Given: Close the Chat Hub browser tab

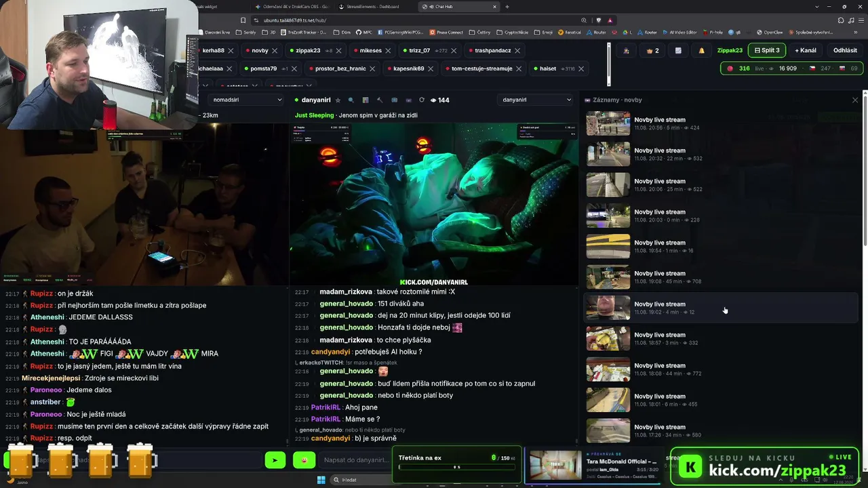Looking at the screenshot, I should coord(494,7).
